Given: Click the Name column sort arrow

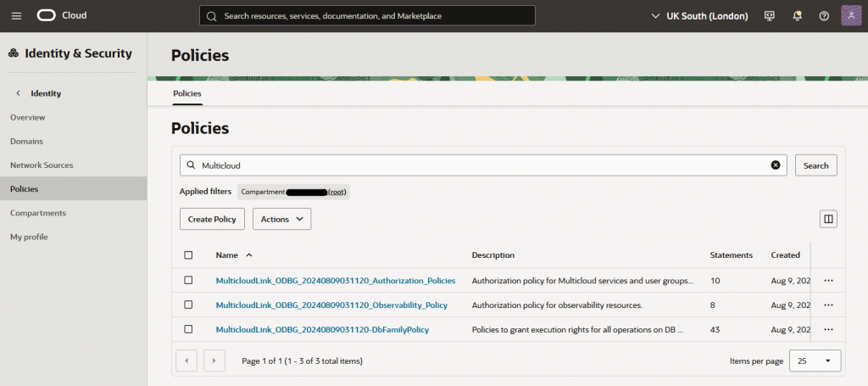Looking at the screenshot, I should tap(249, 255).
